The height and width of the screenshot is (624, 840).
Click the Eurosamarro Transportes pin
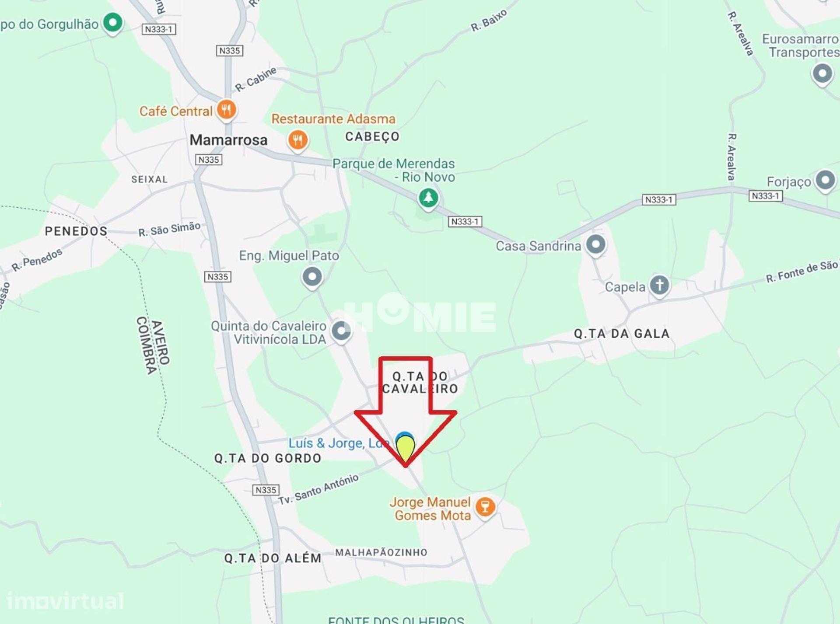coord(822,74)
